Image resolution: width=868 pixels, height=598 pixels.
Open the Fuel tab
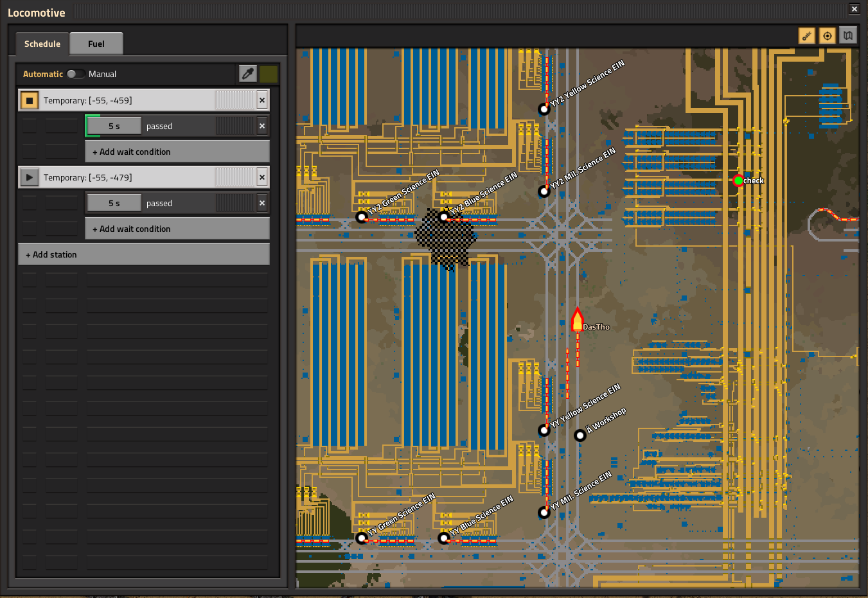96,44
